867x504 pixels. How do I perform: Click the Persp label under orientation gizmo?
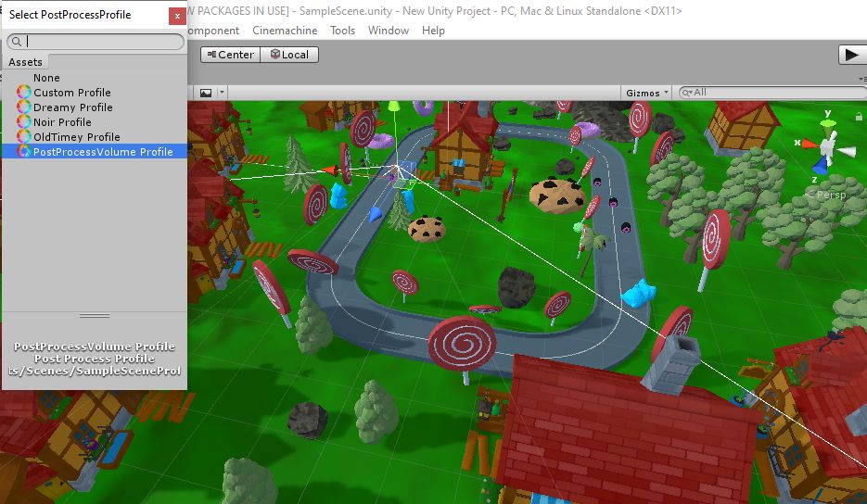[827, 195]
